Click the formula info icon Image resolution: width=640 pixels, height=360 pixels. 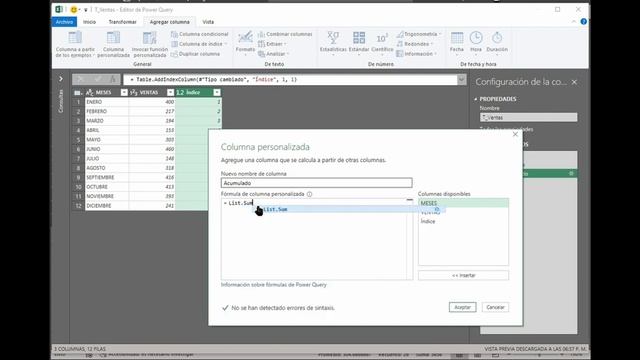pos(309,194)
